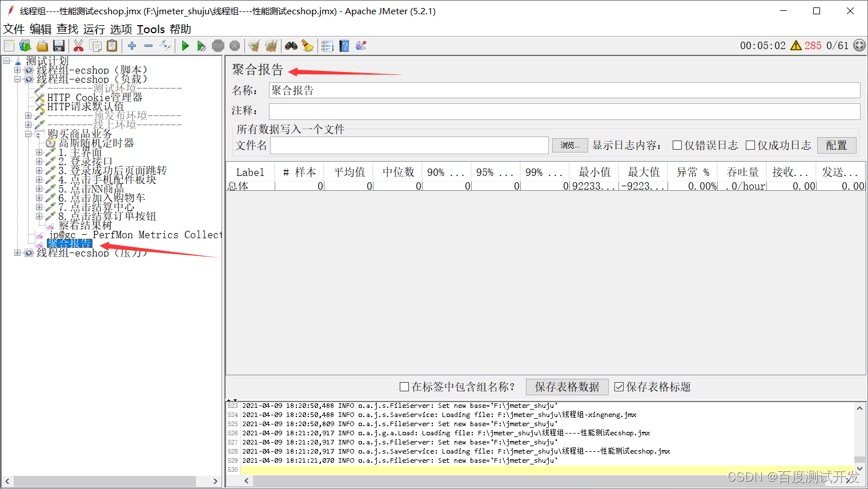Select the 高斯随机定时器 item
Viewport: 868px width, 489px height.
pos(97,143)
